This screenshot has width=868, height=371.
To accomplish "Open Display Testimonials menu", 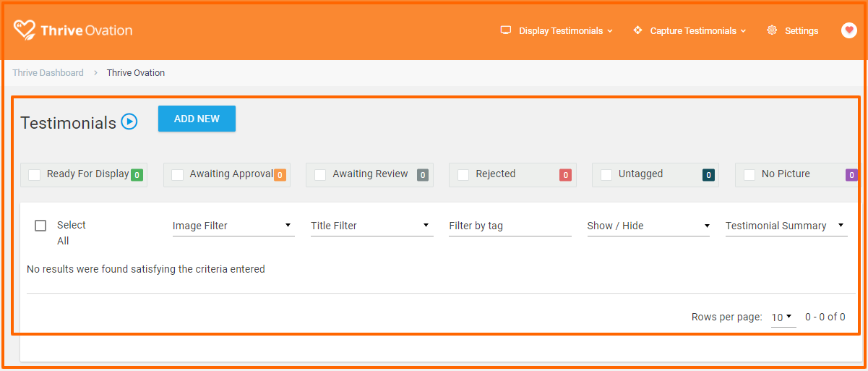I will click(x=561, y=31).
